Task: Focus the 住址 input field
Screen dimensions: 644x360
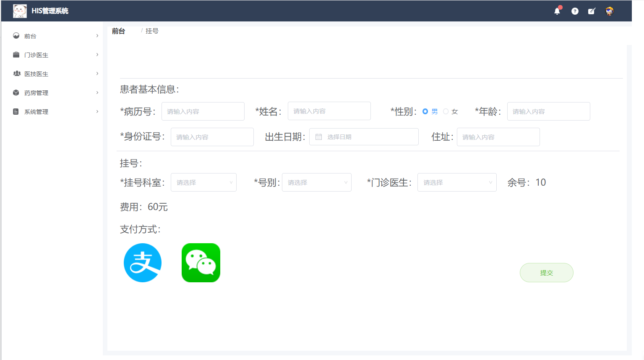Action: pos(498,137)
